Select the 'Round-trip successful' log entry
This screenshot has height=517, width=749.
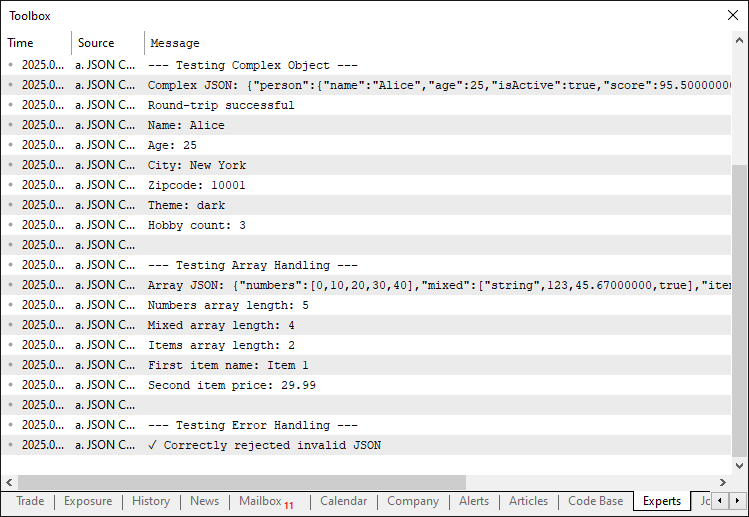366,105
